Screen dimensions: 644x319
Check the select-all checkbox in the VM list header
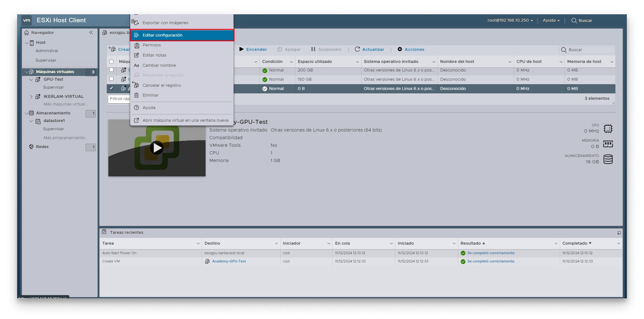tap(111, 61)
